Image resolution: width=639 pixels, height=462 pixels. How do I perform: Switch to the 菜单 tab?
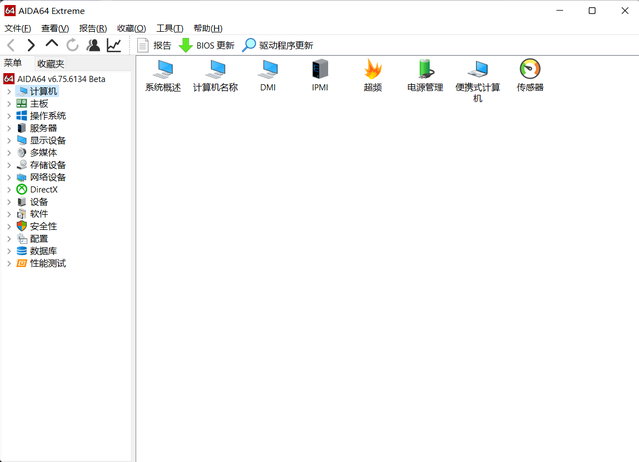pyautogui.click(x=13, y=63)
